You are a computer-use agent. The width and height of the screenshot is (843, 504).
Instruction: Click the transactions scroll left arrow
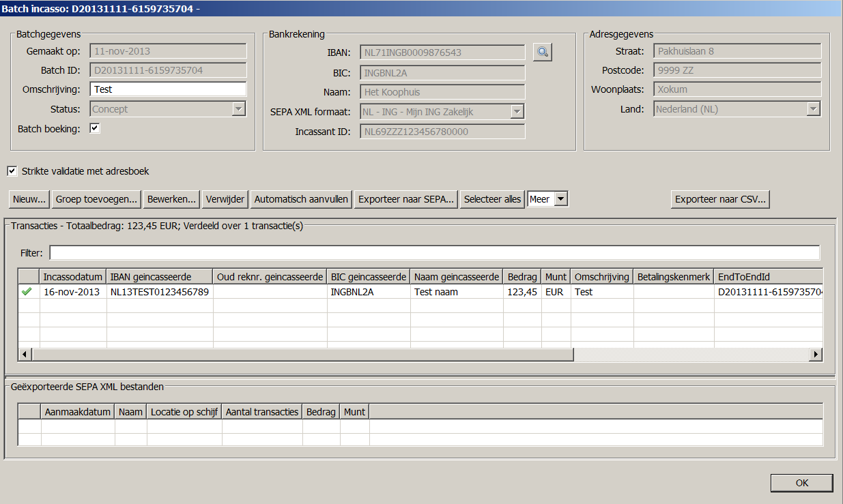(x=25, y=355)
